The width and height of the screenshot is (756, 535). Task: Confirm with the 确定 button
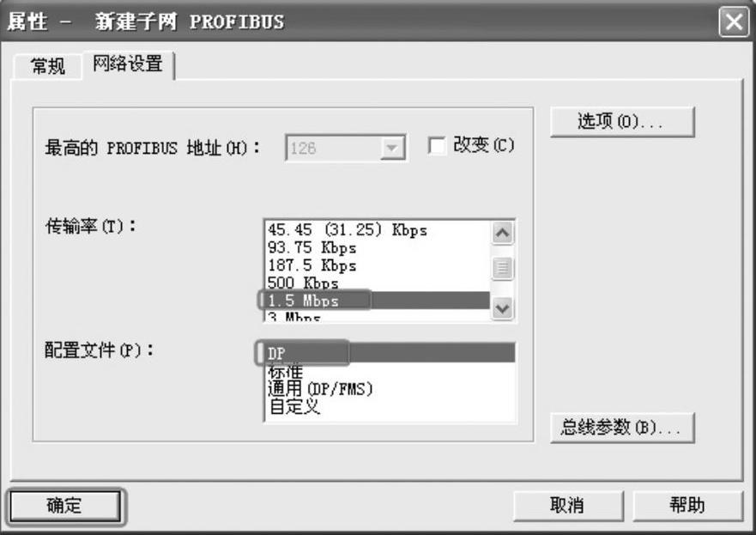pyautogui.click(x=65, y=506)
